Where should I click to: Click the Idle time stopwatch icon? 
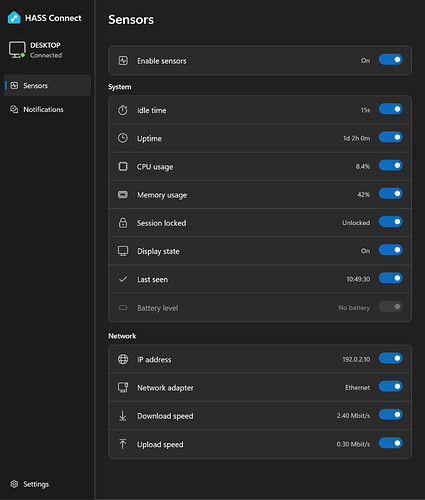tap(123, 110)
